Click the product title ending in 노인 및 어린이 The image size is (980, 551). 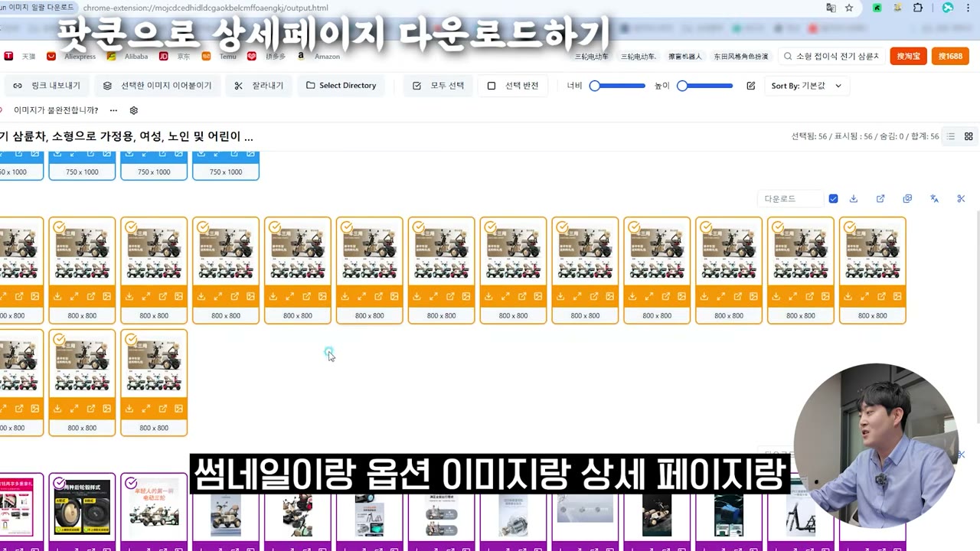point(126,136)
